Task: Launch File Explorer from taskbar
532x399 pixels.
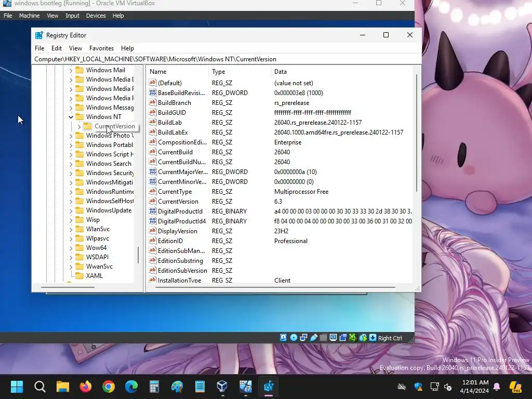Action: click(63, 387)
